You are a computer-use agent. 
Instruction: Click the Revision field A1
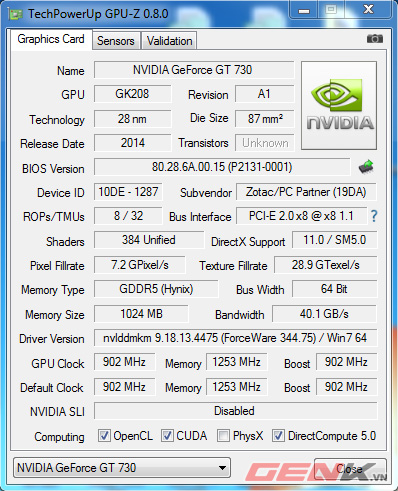point(265,94)
